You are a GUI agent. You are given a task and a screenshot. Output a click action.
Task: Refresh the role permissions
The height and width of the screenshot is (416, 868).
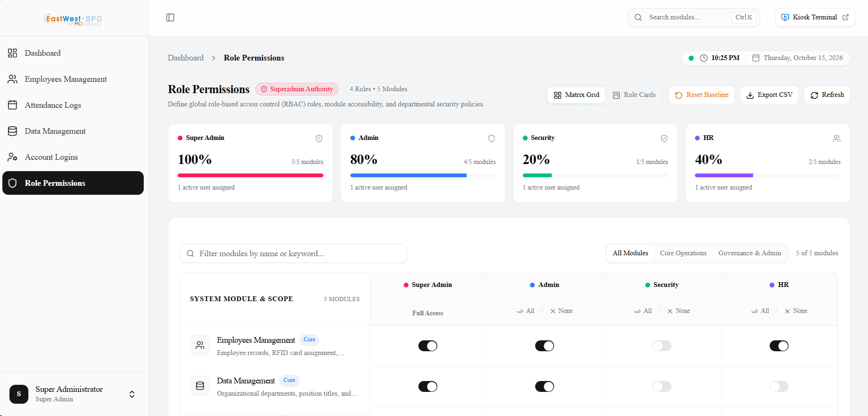click(827, 95)
